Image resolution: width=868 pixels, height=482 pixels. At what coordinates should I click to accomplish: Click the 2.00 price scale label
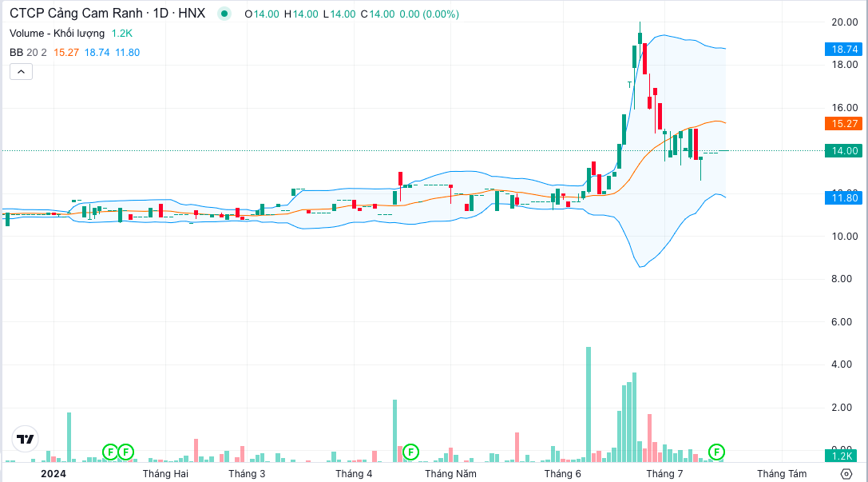pyautogui.click(x=842, y=408)
